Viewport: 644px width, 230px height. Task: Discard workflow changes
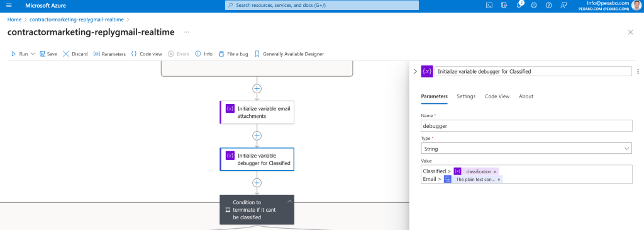(75, 54)
